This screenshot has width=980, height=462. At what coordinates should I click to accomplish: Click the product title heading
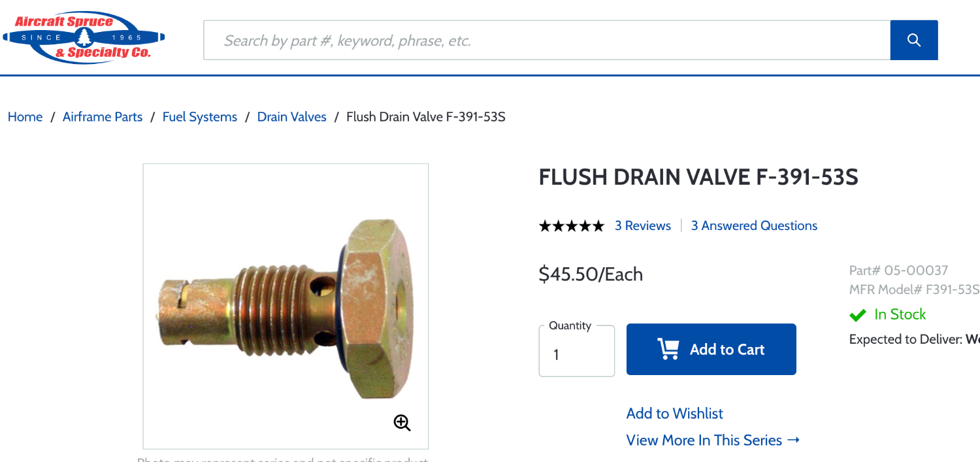point(698,177)
